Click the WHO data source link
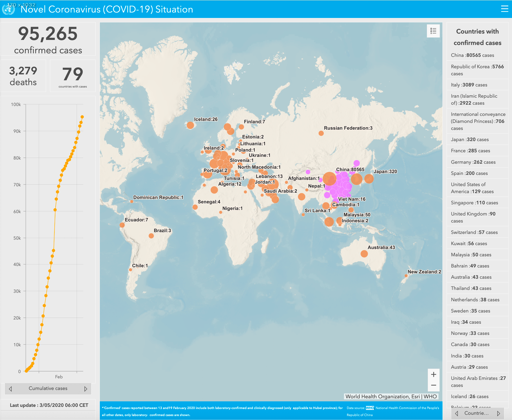Screen dimensions: 512x420 370,408
